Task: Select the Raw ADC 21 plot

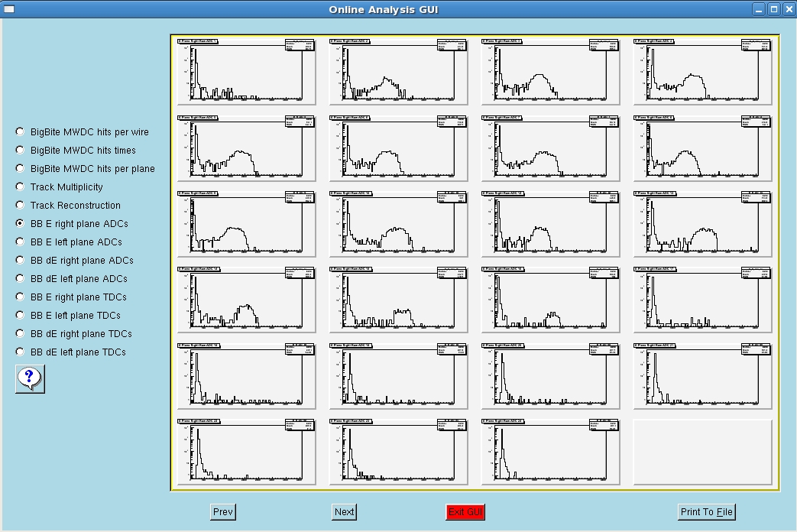Action: click(x=702, y=376)
